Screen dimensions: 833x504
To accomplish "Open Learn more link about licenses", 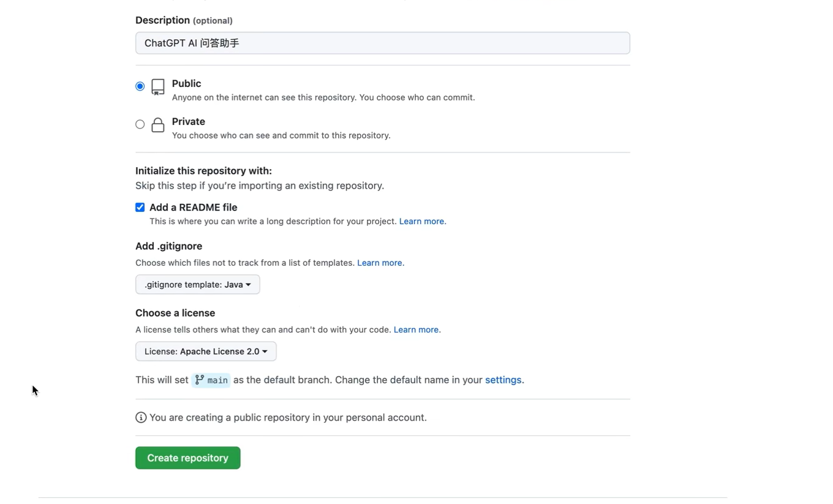I will pos(416,329).
